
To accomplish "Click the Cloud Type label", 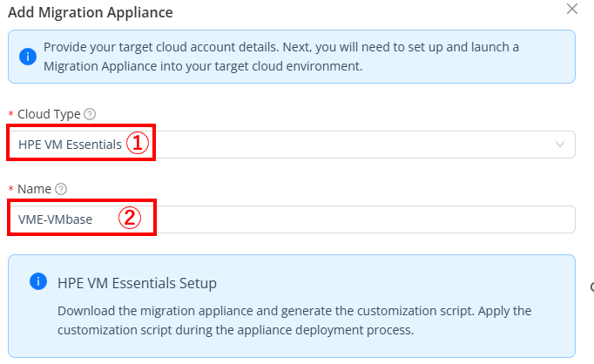I will (49, 114).
